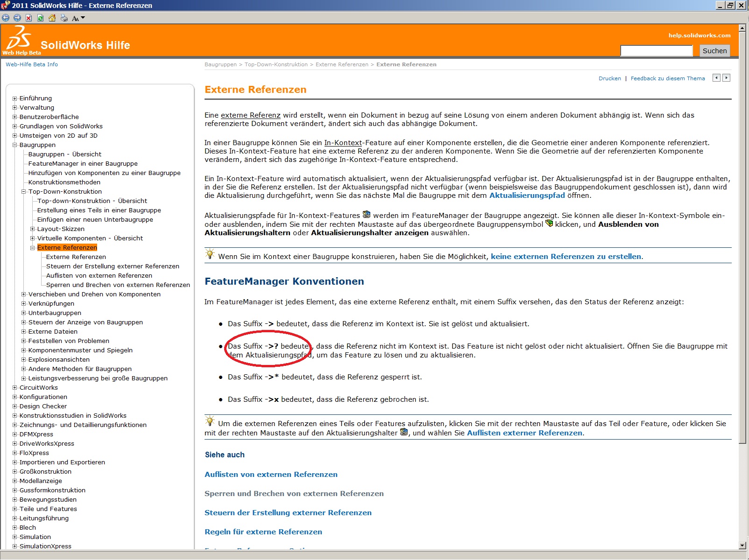Click Baugruppen in the breadcrumb
This screenshot has width=749, height=560.
coord(220,64)
